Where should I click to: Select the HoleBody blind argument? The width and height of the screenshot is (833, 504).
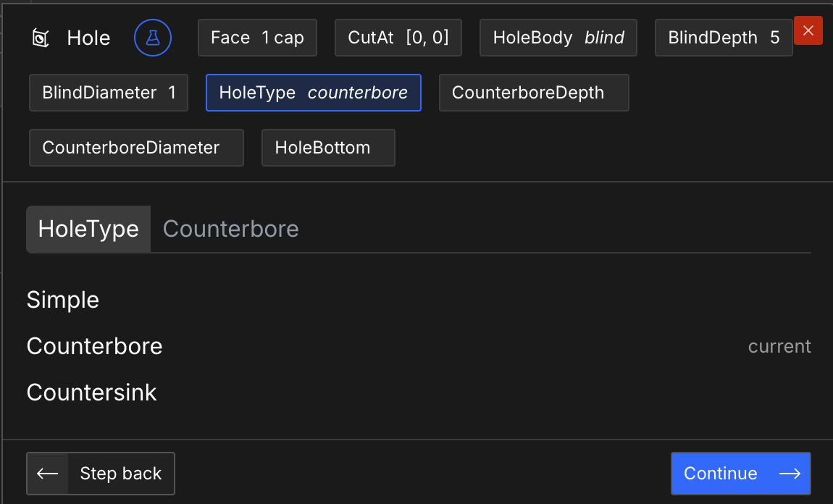(x=558, y=38)
